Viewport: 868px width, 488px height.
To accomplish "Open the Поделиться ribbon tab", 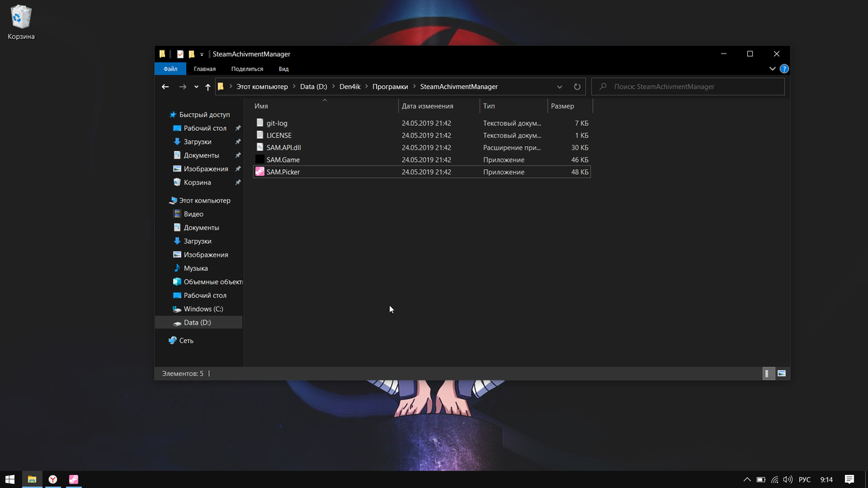I will click(x=247, y=69).
